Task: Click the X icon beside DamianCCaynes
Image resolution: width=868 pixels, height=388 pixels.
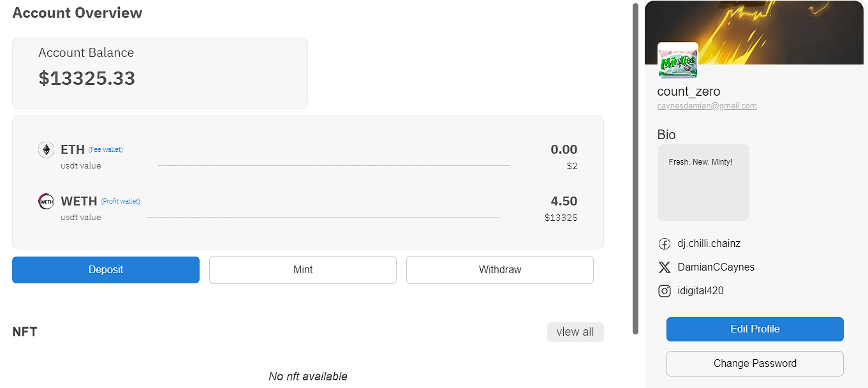Action: coord(665,267)
